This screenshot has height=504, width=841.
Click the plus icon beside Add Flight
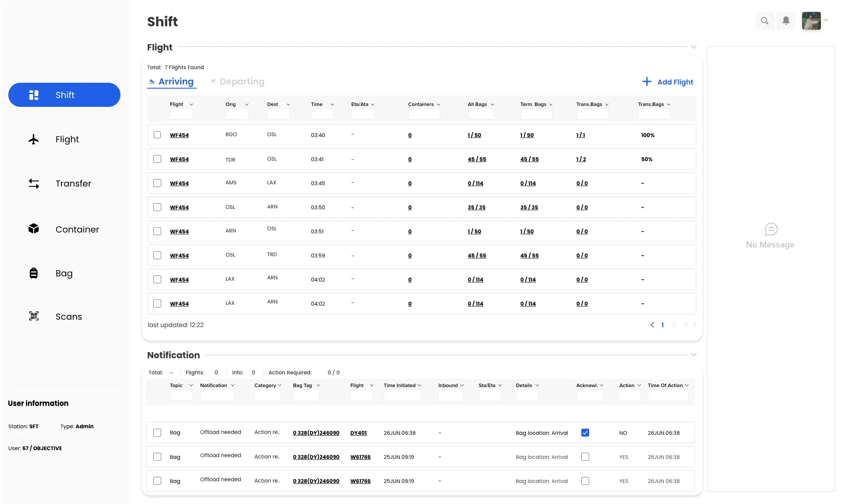[x=647, y=82]
